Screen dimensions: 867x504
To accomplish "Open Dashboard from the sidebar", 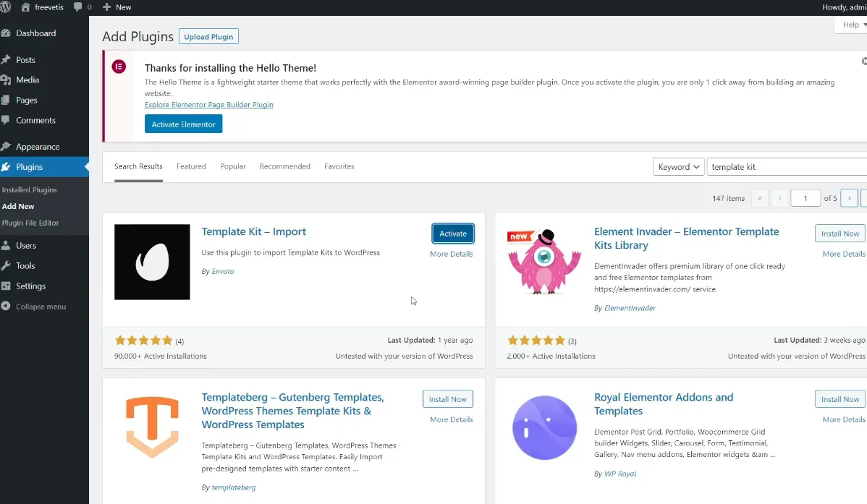I will pos(35,33).
